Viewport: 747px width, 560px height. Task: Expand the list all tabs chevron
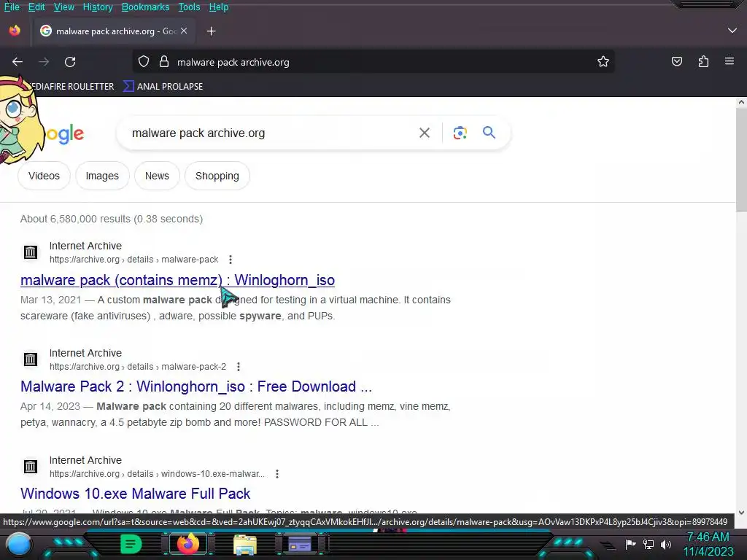click(x=732, y=31)
